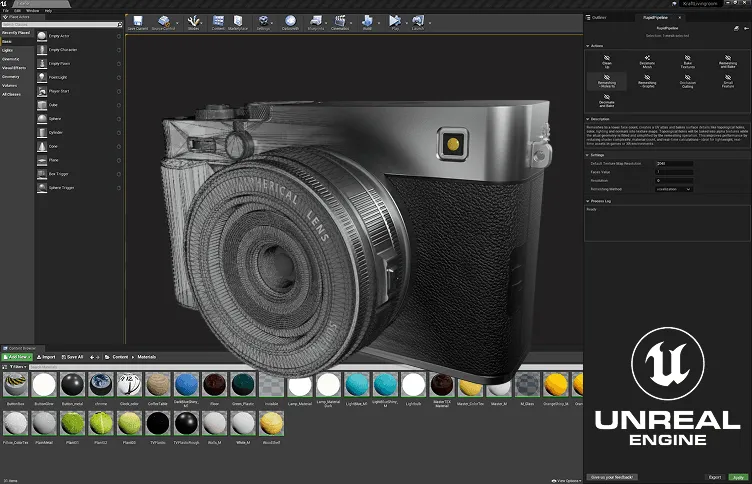The width and height of the screenshot is (752, 484).
Task: Choose the Bake Textures action icon
Action: pos(688,57)
